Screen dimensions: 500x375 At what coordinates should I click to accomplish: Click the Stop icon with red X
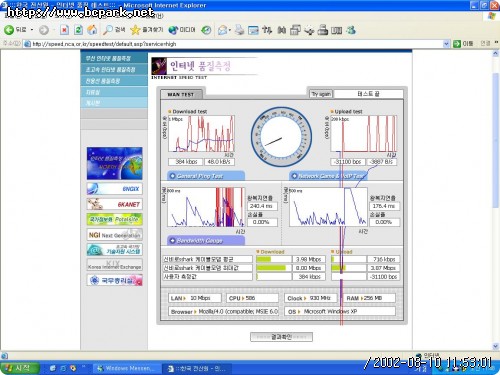click(x=64, y=30)
